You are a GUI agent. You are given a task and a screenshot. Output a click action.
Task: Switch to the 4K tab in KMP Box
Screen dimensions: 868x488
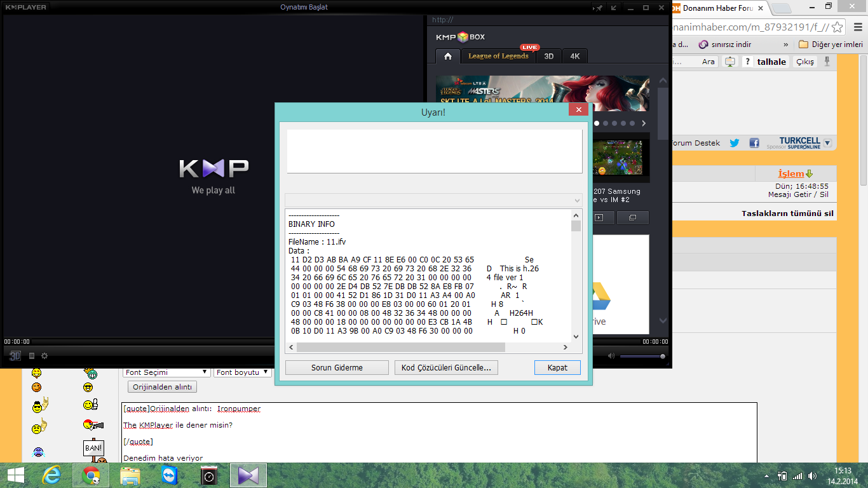574,56
